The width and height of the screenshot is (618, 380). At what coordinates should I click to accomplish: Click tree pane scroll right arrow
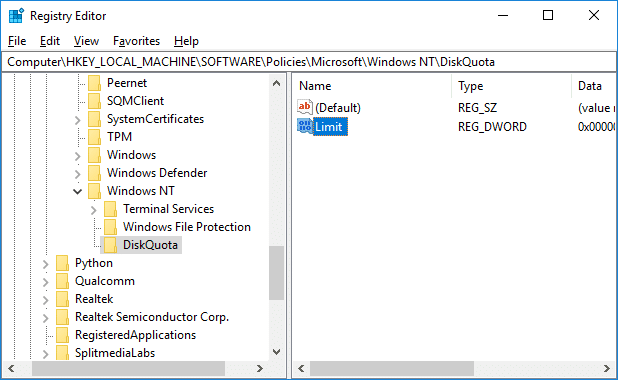click(259, 369)
